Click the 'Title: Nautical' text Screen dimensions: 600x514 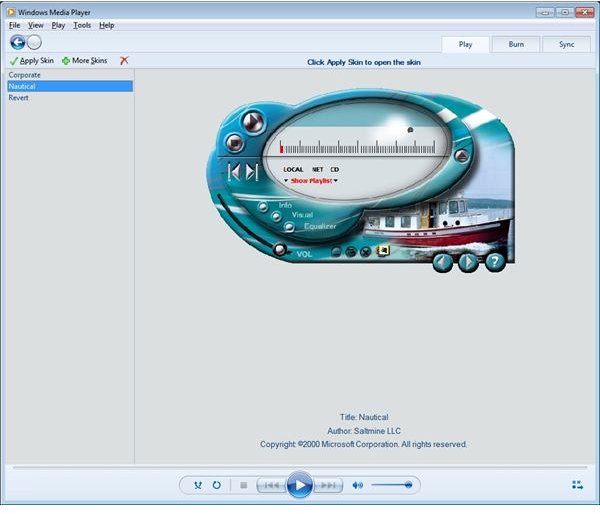coord(364,417)
